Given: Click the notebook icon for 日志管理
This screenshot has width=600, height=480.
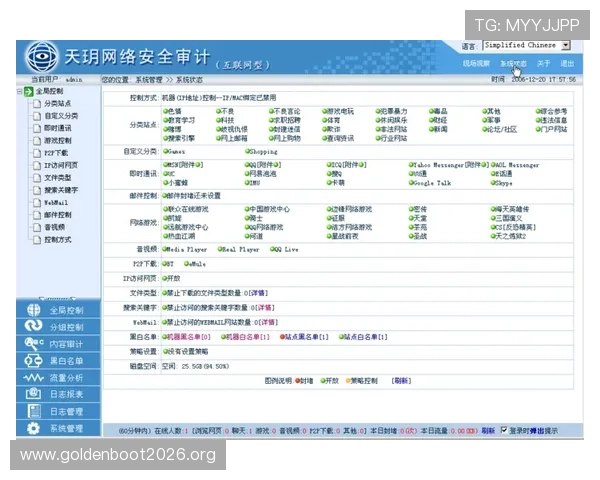Looking at the screenshot, I should (34, 411).
